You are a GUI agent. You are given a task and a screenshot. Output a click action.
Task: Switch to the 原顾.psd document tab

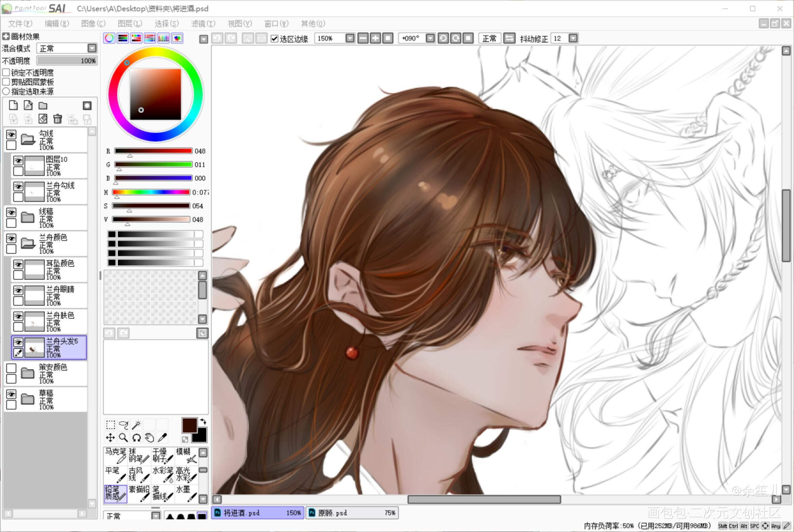[351, 513]
